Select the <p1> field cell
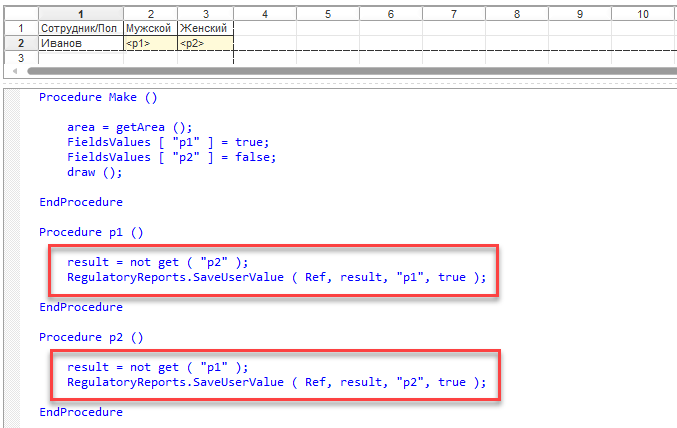 149,44
